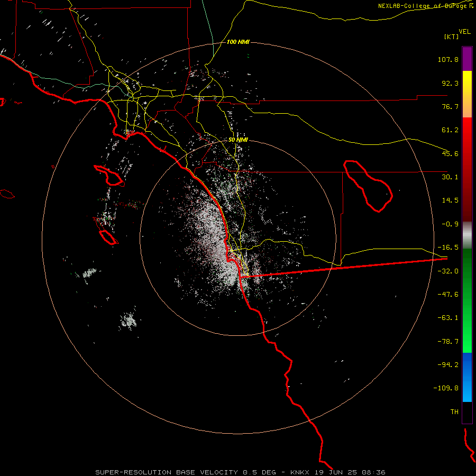Pick the black TH segment of color bar

tap(467, 413)
